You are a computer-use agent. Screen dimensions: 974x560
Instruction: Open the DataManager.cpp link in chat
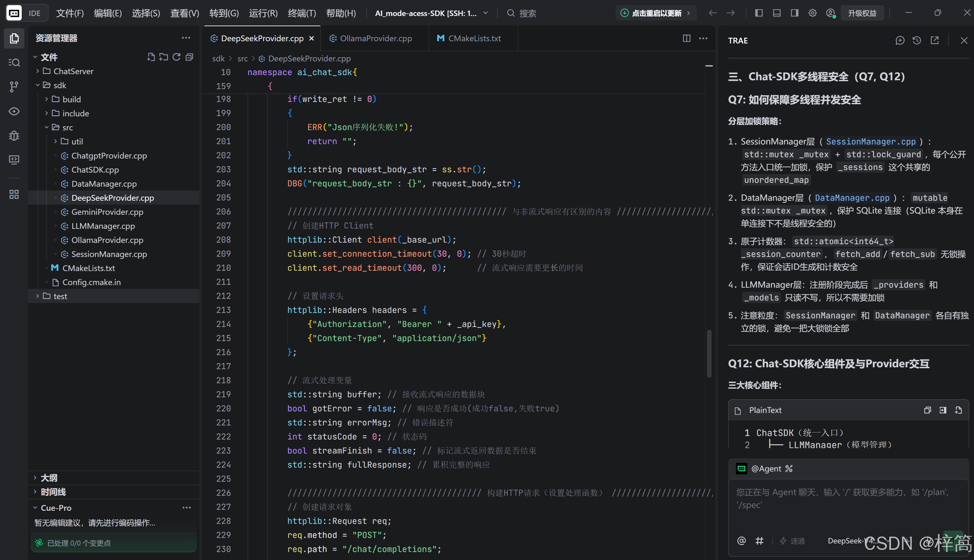click(852, 198)
